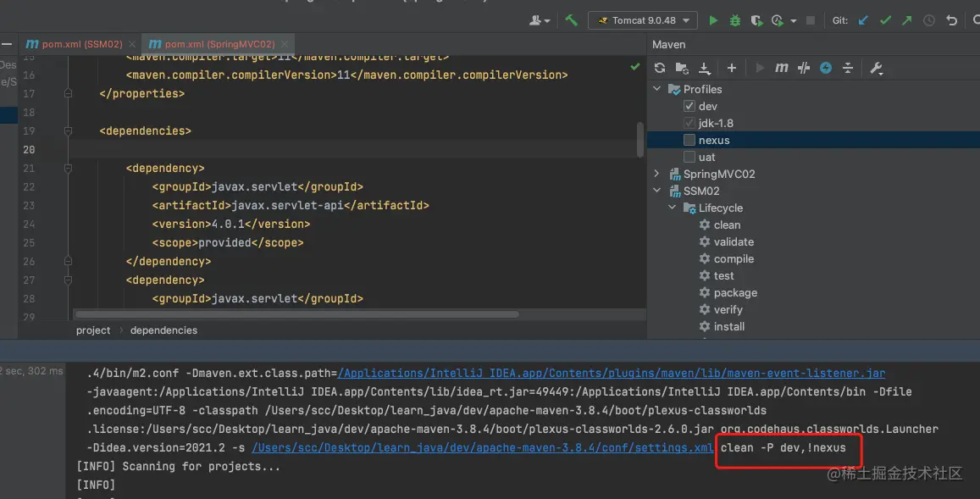Click the Run Maven Build play icon
This screenshot has height=499, width=980.
760,68
